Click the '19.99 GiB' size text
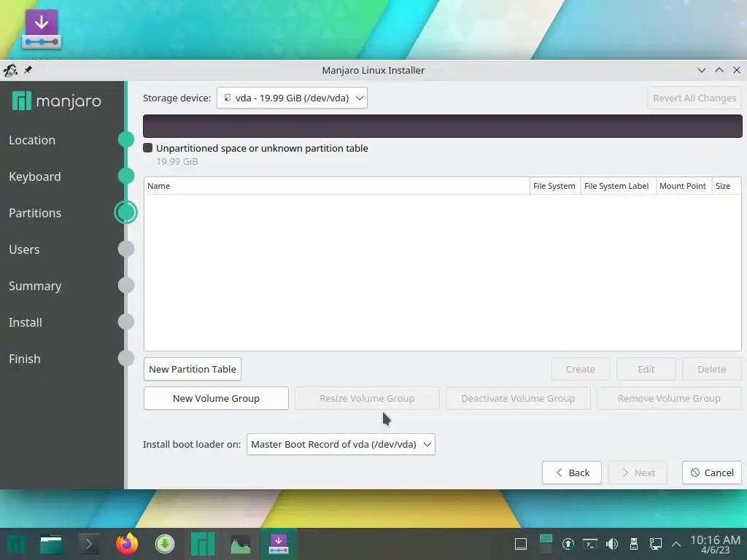The image size is (747, 560). click(x=177, y=161)
